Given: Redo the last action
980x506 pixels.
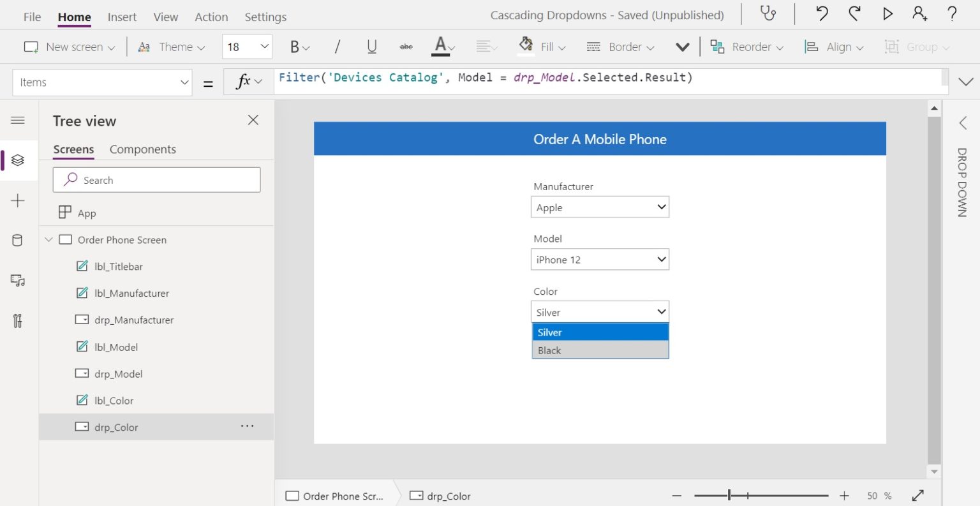Looking at the screenshot, I should click(855, 13).
